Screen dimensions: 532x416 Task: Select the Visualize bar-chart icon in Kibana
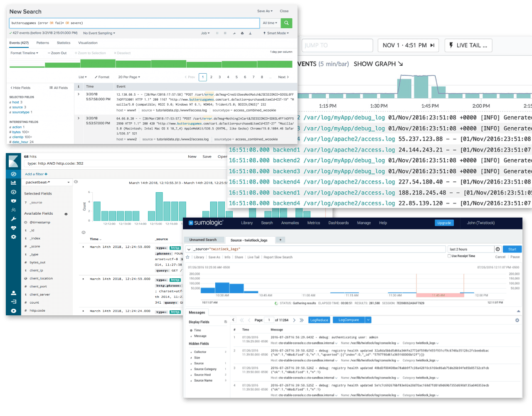point(13,182)
